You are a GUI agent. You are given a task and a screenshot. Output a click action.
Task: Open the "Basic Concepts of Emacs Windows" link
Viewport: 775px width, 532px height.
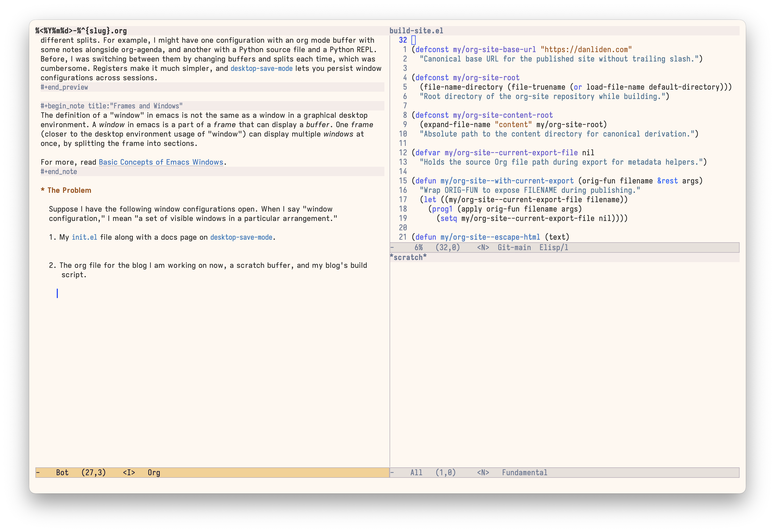tap(161, 162)
